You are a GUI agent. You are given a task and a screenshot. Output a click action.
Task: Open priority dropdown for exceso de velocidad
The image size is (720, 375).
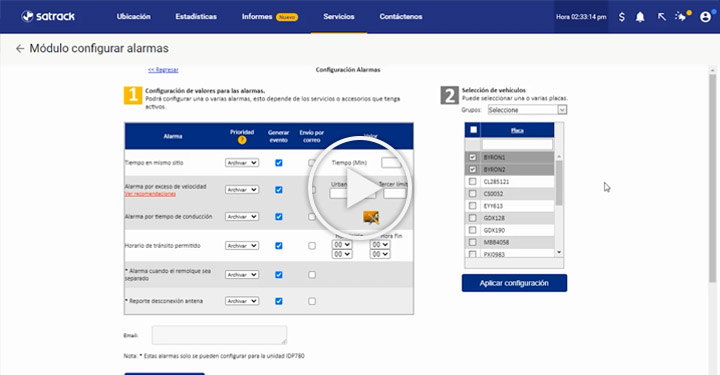[x=242, y=190]
